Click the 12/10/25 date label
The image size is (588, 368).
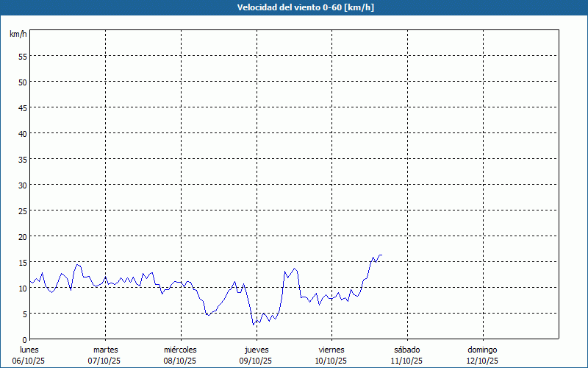[x=482, y=361]
